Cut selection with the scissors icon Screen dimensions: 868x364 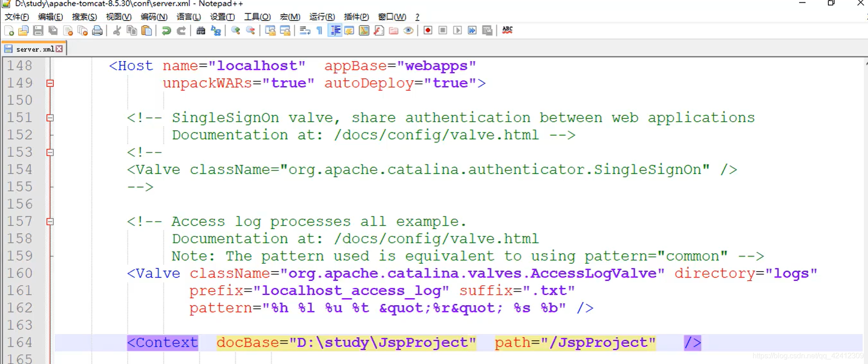click(x=117, y=31)
